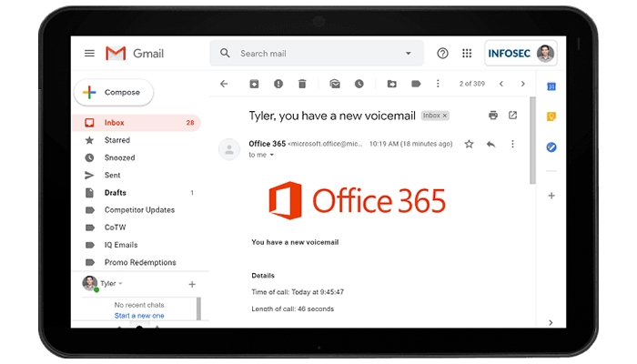Reply to the Office 365 message
Screen dimensions: 637x364
pos(490,144)
